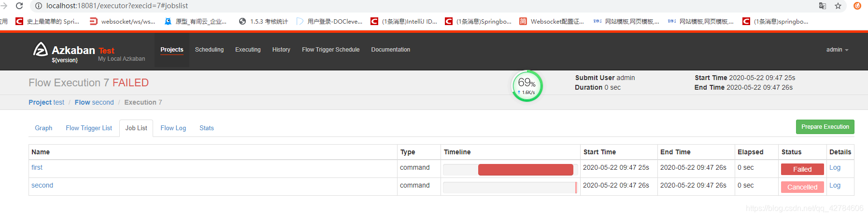This screenshot has width=868, height=217.
Task: Open the (1条消息)Springbo... bookmark
Action: [478, 21]
